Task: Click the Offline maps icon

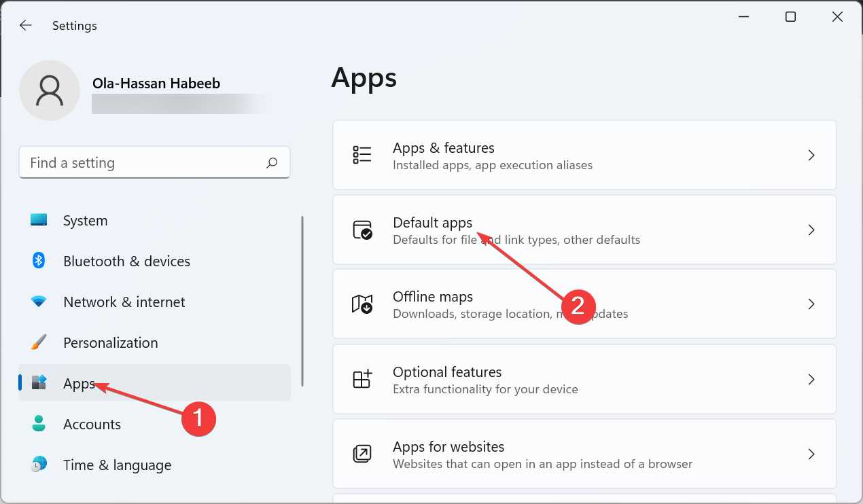Action: point(362,304)
